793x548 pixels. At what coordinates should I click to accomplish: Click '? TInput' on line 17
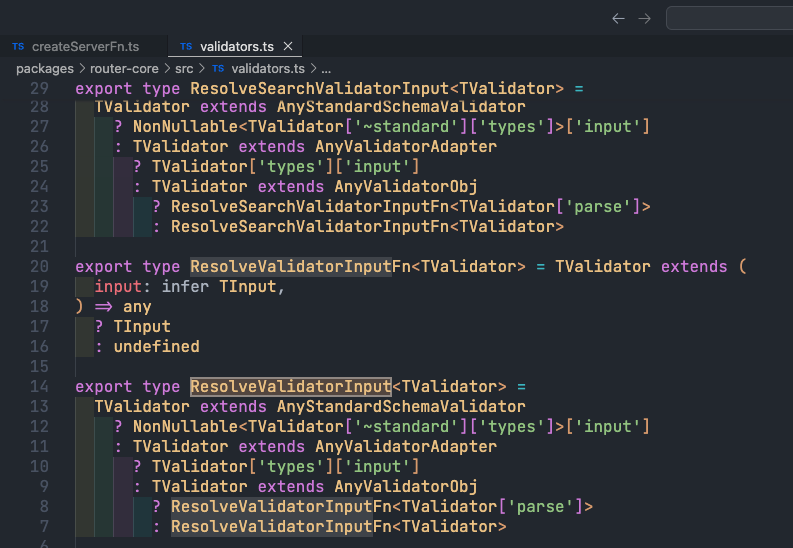tap(133, 327)
